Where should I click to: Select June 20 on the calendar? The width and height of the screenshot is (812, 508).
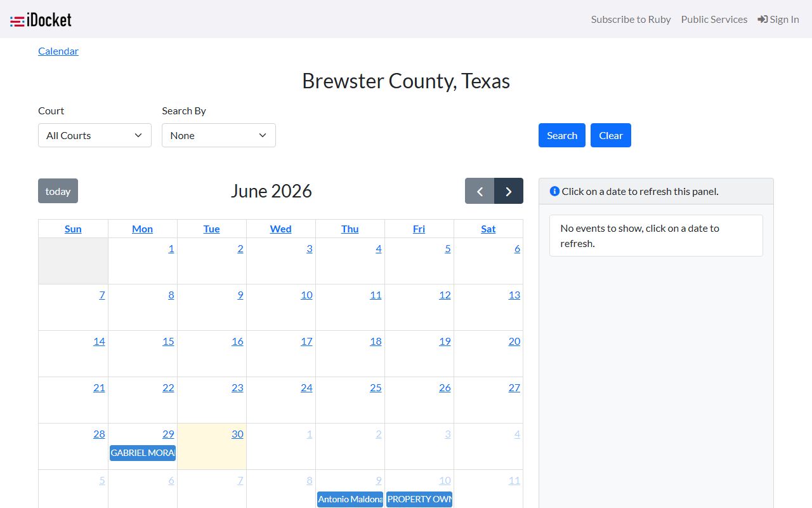(x=514, y=341)
